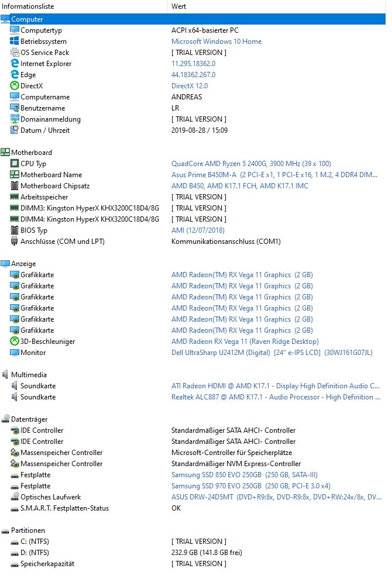Open the ATI Radeon HDMI sound card link
The width and height of the screenshot is (392, 579).
click(x=276, y=386)
